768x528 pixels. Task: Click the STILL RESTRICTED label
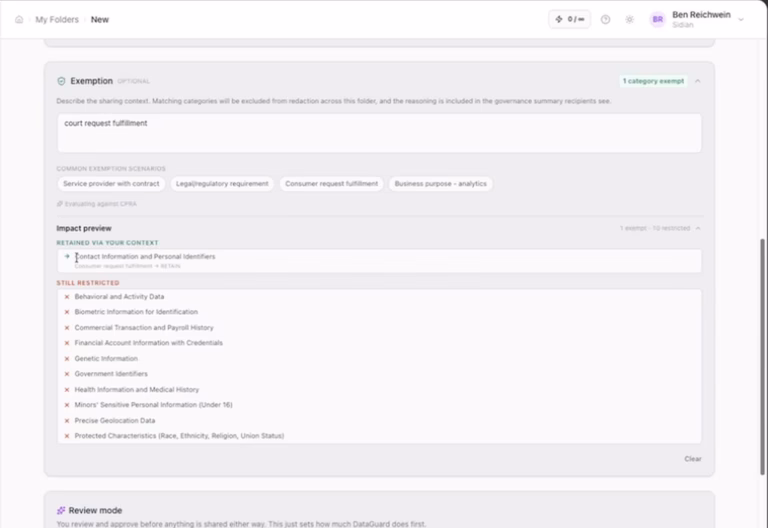tap(88, 283)
